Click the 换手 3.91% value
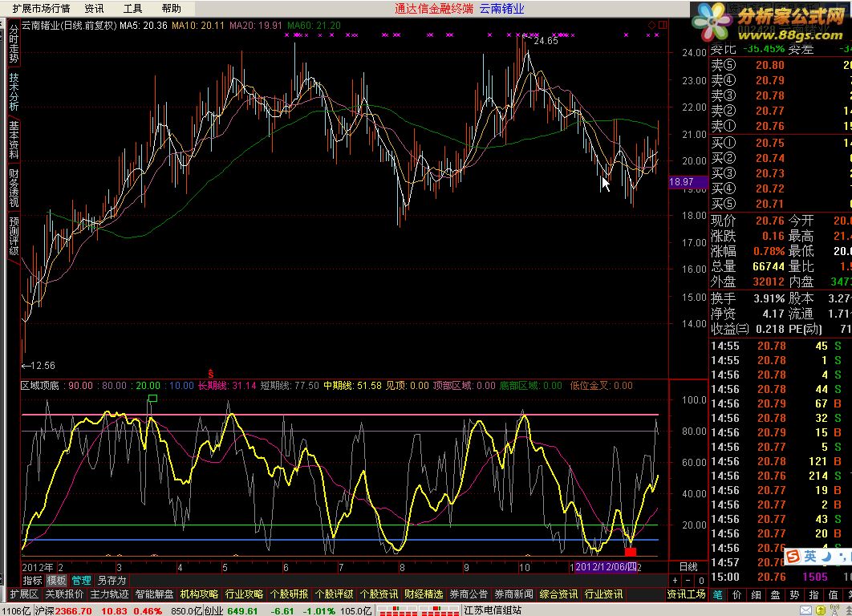 click(769, 298)
